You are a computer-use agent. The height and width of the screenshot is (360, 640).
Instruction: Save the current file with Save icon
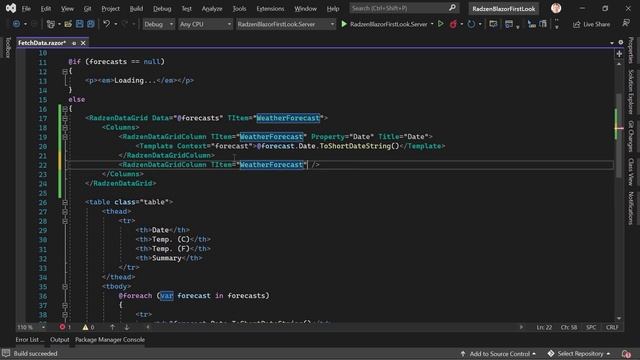tap(80, 24)
